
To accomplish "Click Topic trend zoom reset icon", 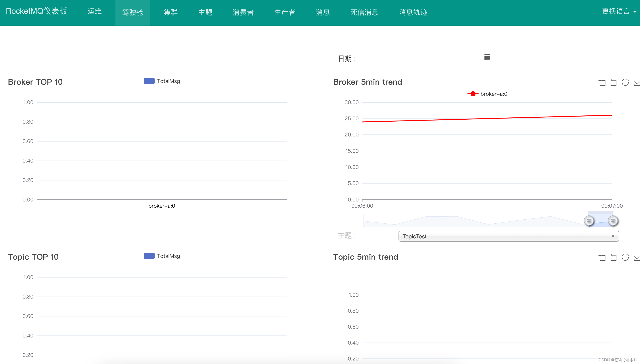I will (613, 257).
